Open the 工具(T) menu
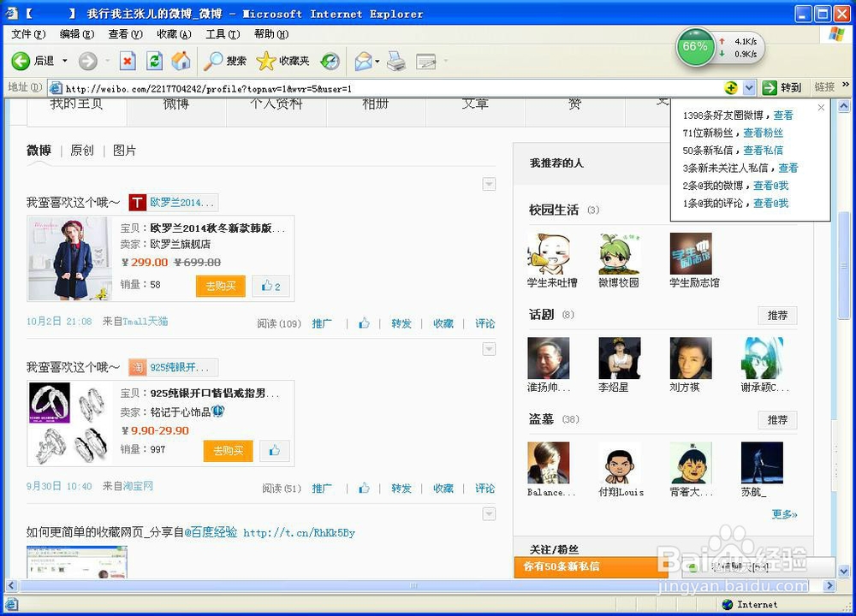 coord(223,34)
